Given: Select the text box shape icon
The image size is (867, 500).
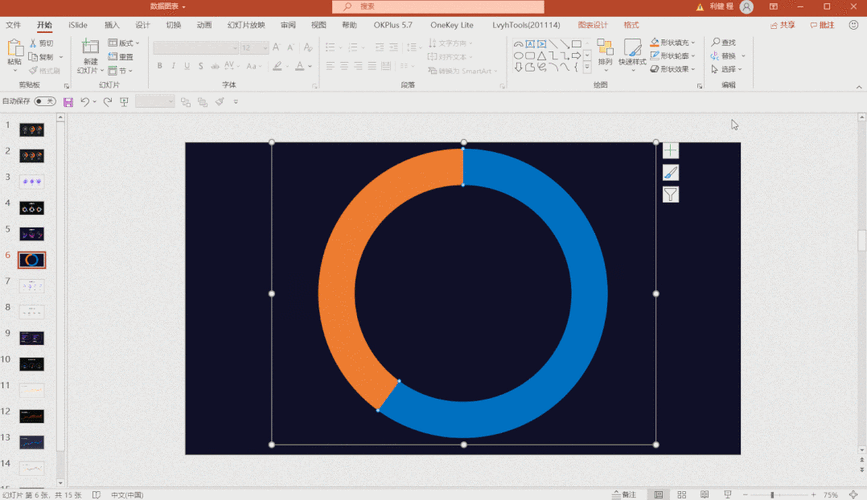Looking at the screenshot, I should tap(530, 44).
